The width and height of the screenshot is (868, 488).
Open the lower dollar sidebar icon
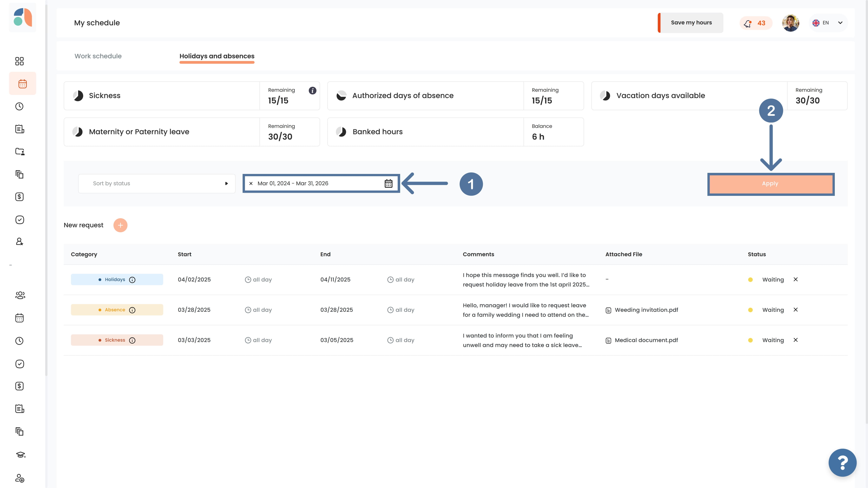pos(20,386)
